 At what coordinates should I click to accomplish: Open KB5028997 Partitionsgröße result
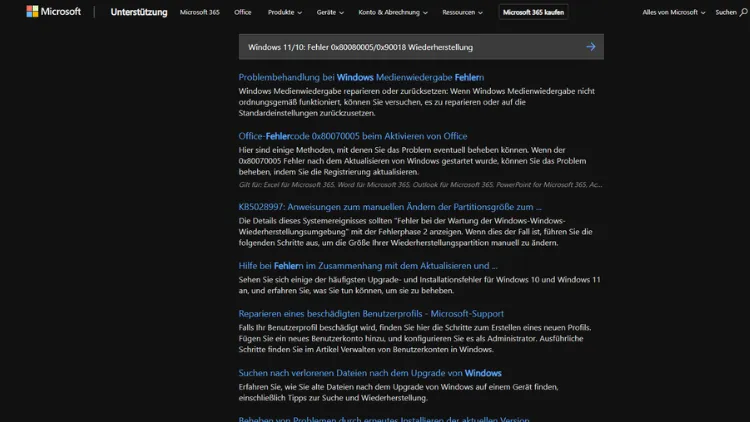pyautogui.click(x=390, y=207)
